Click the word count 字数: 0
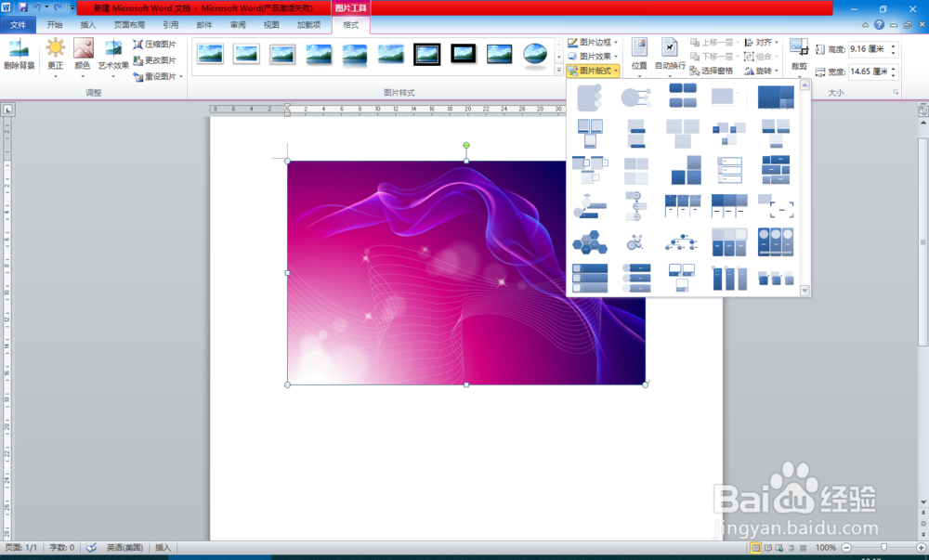Image resolution: width=929 pixels, height=560 pixels. (61, 548)
